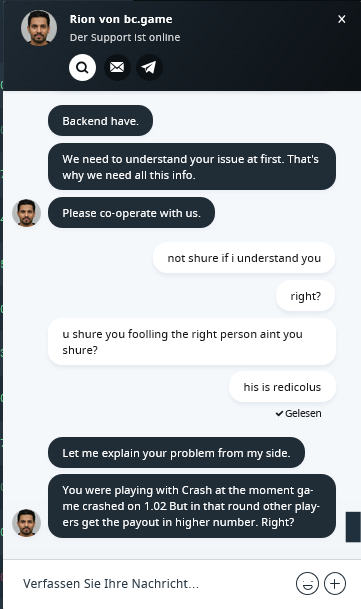Image resolution: width=361 pixels, height=609 pixels.
Task: Click "not shure if i understand you" bubble
Action: (x=244, y=258)
